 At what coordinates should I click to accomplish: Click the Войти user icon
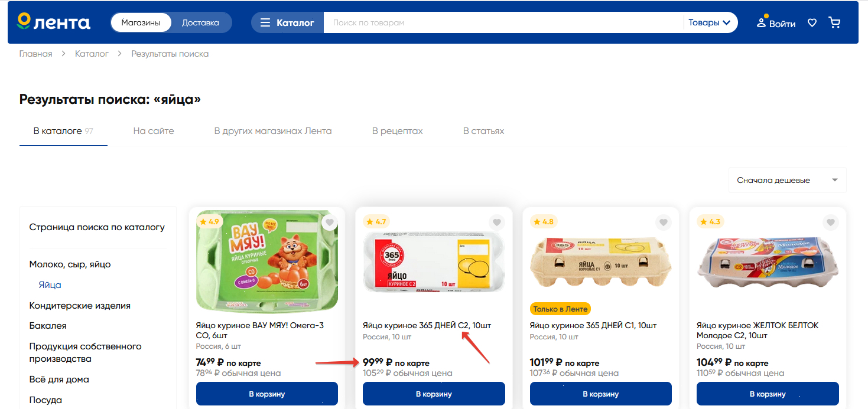(762, 23)
